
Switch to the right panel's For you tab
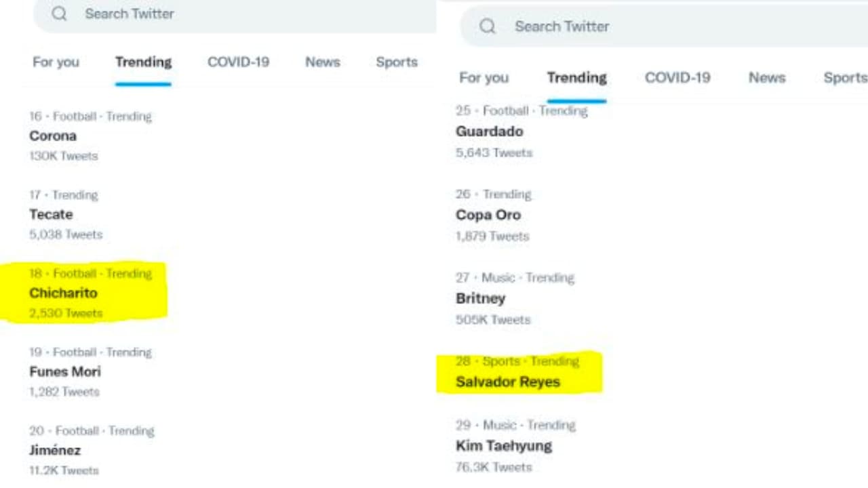point(484,78)
